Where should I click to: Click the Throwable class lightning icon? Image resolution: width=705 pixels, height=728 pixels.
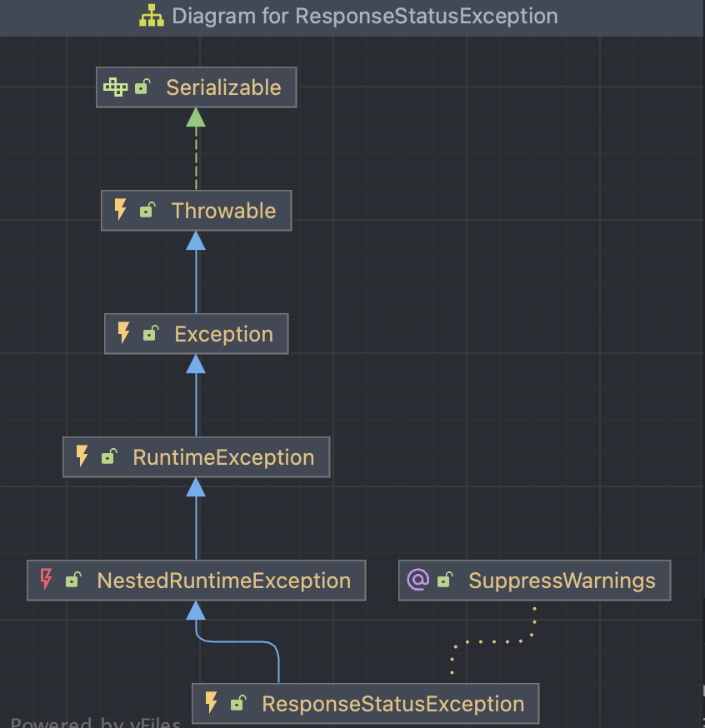[x=121, y=210]
